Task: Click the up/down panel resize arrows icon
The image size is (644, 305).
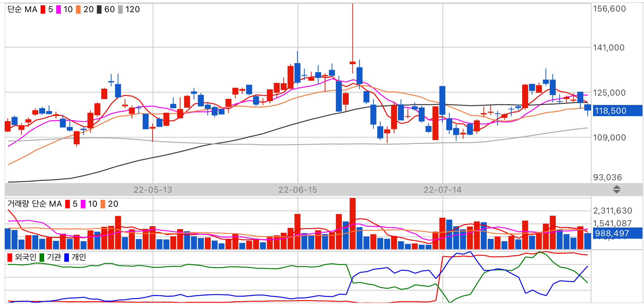Action: [617, 189]
